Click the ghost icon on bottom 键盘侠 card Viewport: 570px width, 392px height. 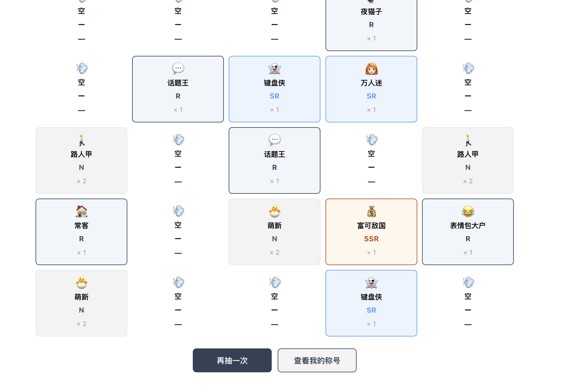tap(371, 283)
